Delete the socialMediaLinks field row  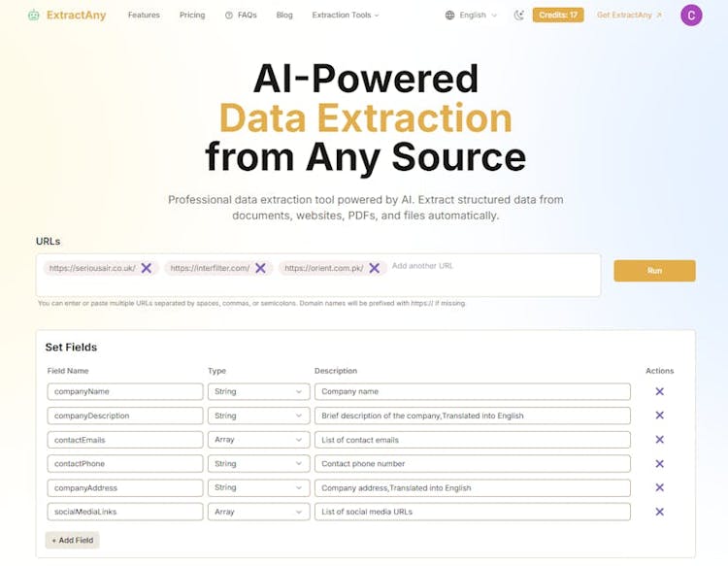(659, 512)
